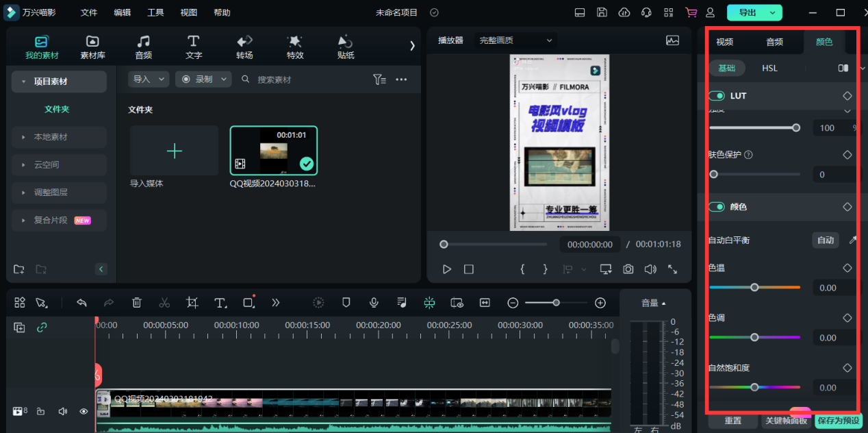The image size is (868, 433).
Task: Select the QQ视频 media thumbnail
Action: (x=273, y=150)
